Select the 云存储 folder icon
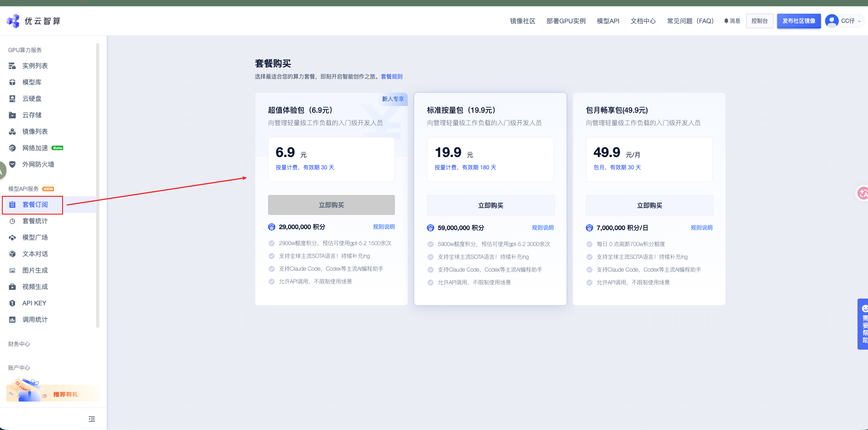Screen dimensions: 868x430 (x=12, y=115)
